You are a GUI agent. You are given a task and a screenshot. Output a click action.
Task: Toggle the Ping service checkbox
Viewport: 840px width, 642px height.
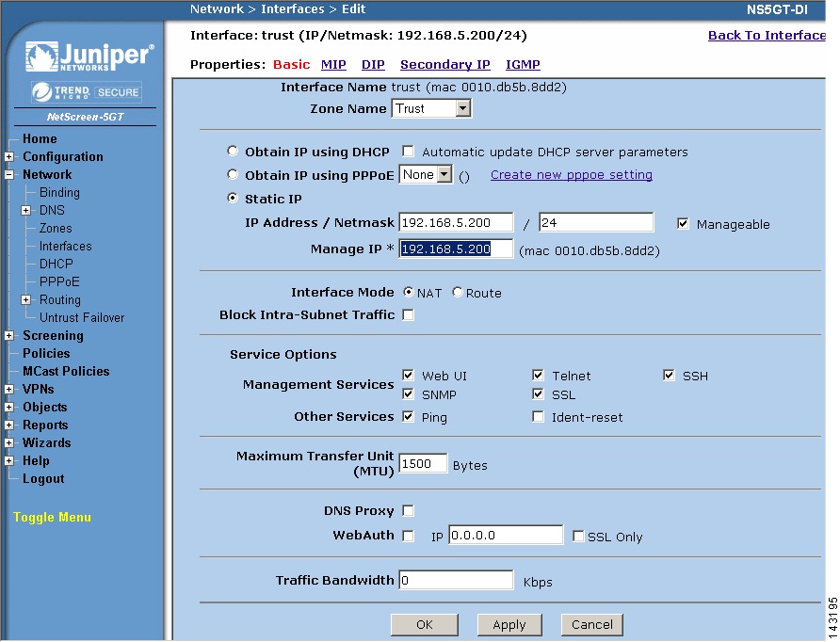coord(408,417)
